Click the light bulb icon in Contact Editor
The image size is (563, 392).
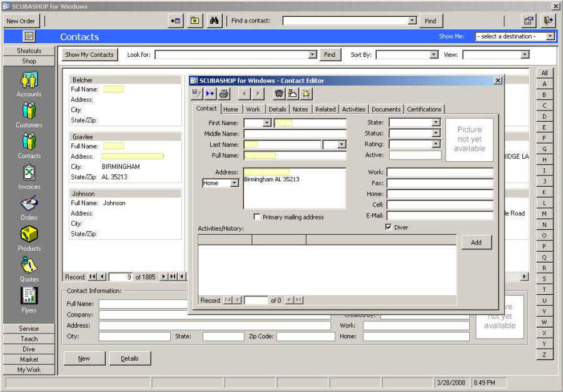(306, 94)
